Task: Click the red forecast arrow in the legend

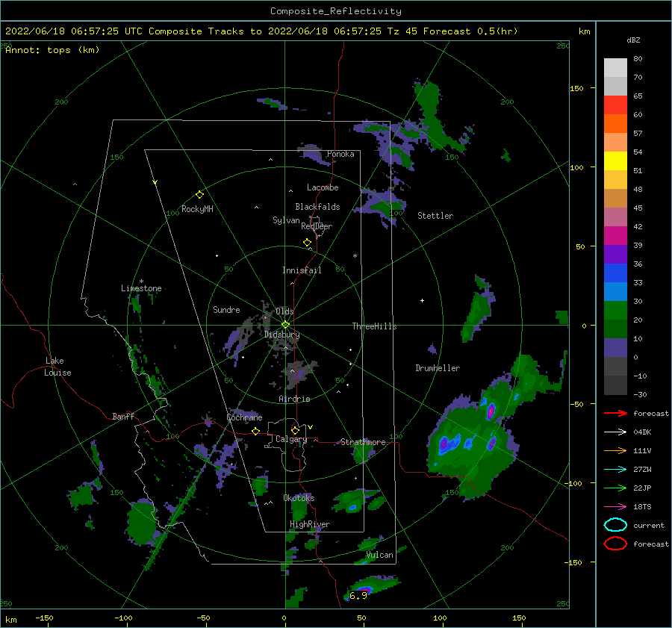Action: point(615,413)
